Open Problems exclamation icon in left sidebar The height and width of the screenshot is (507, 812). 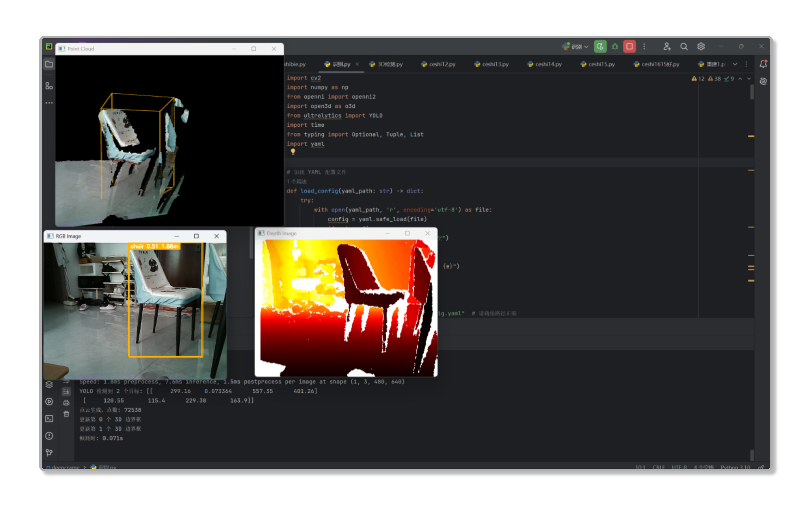click(49, 436)
